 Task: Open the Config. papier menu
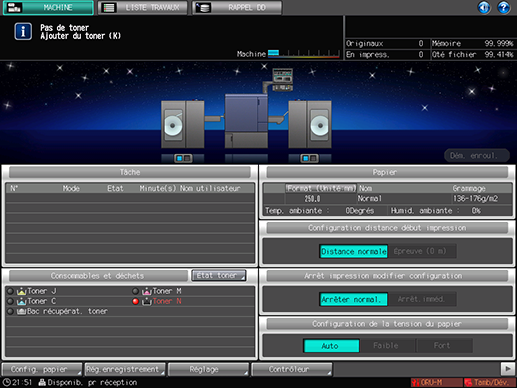(x=42, y=369)
